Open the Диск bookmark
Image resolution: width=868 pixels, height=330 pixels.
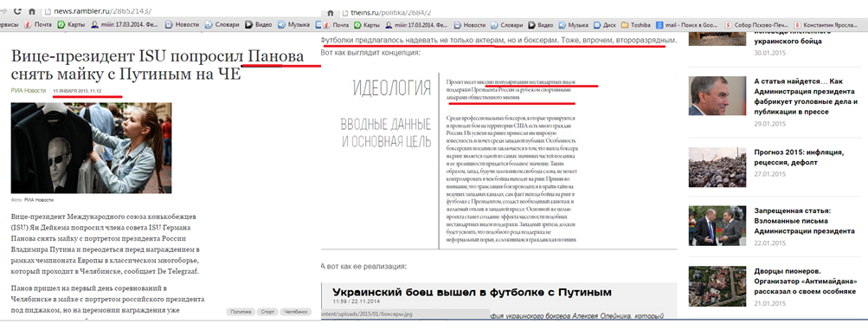[x=605, y=24]
